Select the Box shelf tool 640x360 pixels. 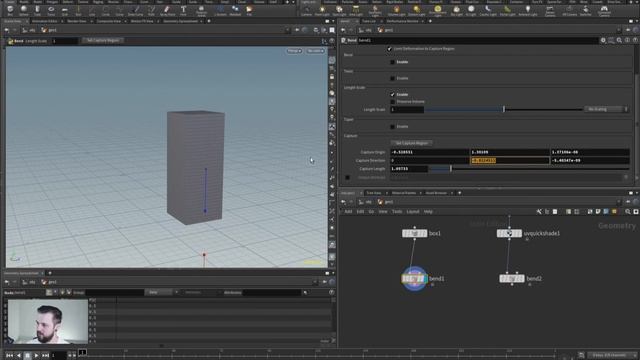click(10, 10)
